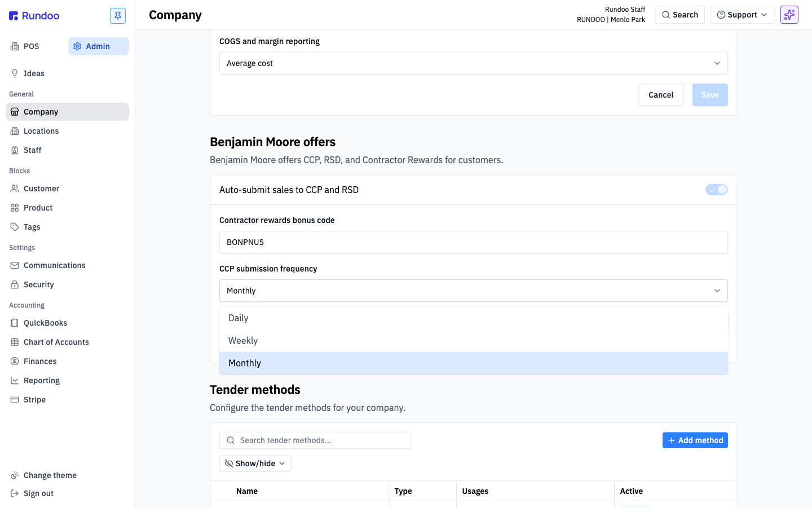Viewport: 812px width, 508px height.
Task: Click the pin sidebar icon
Action: coord(118,16)
